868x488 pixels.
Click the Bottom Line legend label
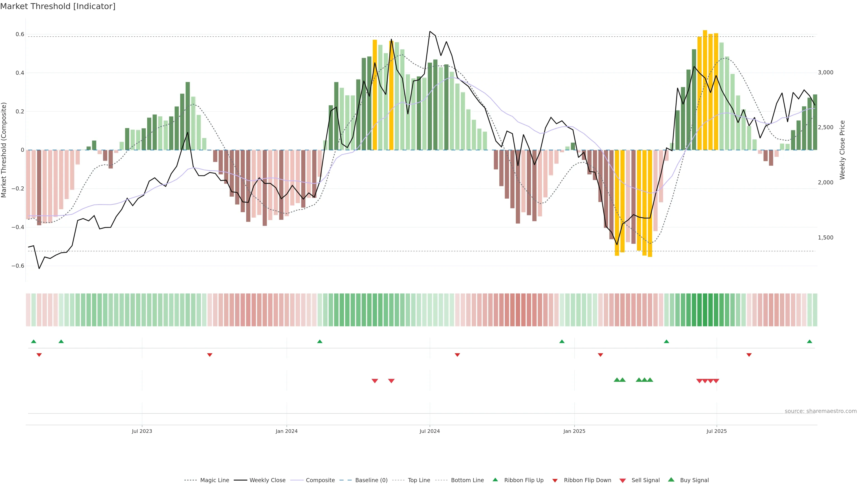[x=467, y=480]
